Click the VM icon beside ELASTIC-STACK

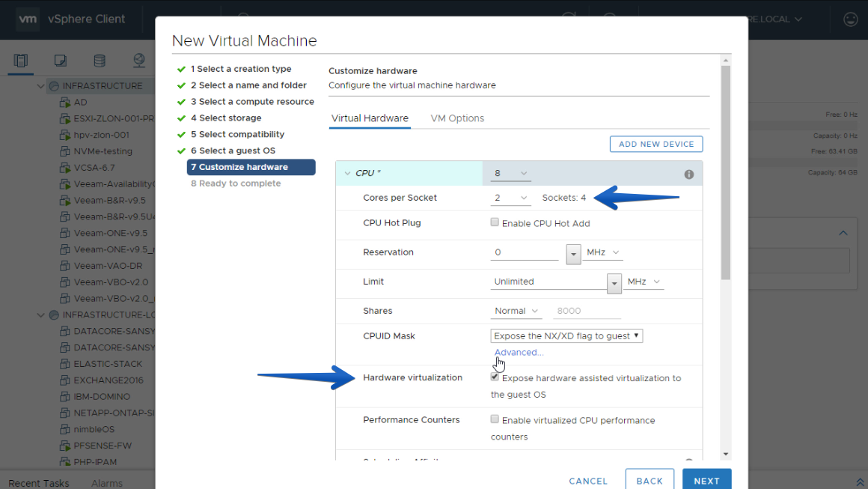(65, 364)
